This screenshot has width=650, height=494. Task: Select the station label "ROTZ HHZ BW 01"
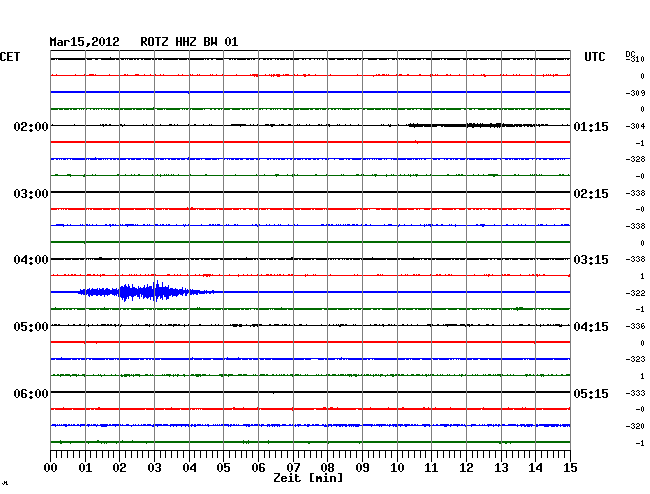coord(189,42)
